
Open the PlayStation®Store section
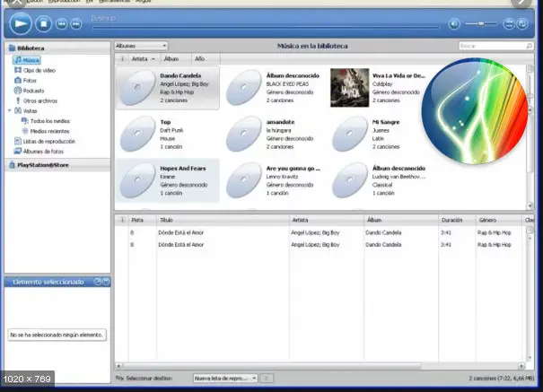click(42, 165)
